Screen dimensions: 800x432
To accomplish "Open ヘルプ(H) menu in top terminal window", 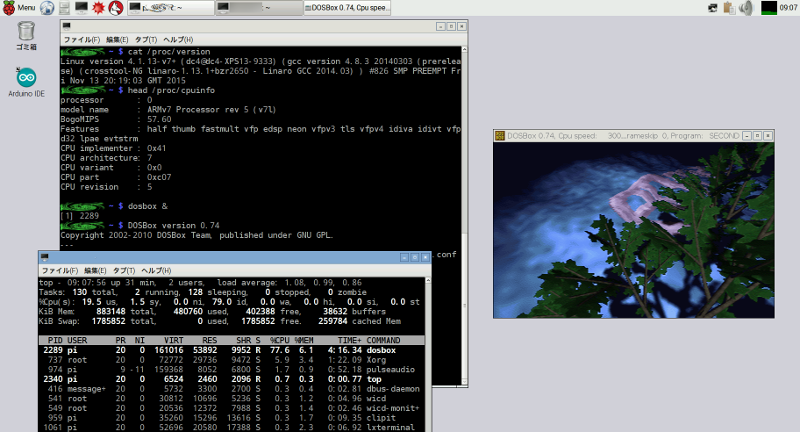I will 156,270.
